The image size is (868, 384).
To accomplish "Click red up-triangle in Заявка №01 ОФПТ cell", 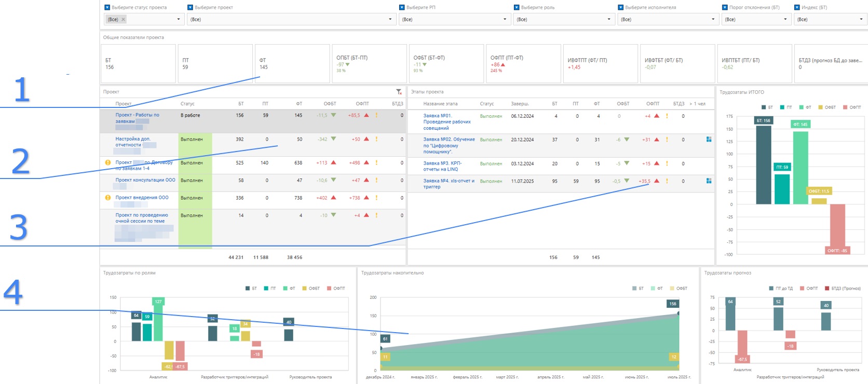I will pos(657,116).
